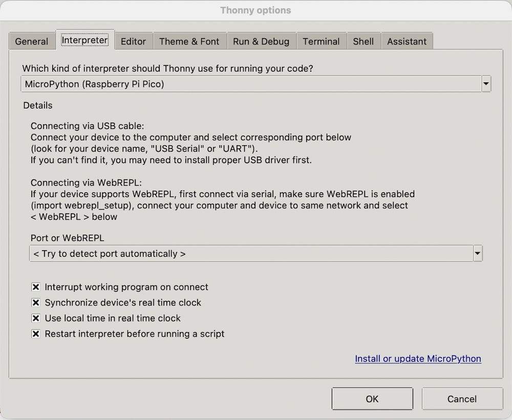The image size is (512, 420).
Task: Click the Thonny options title bar
Action: [255, 10]
